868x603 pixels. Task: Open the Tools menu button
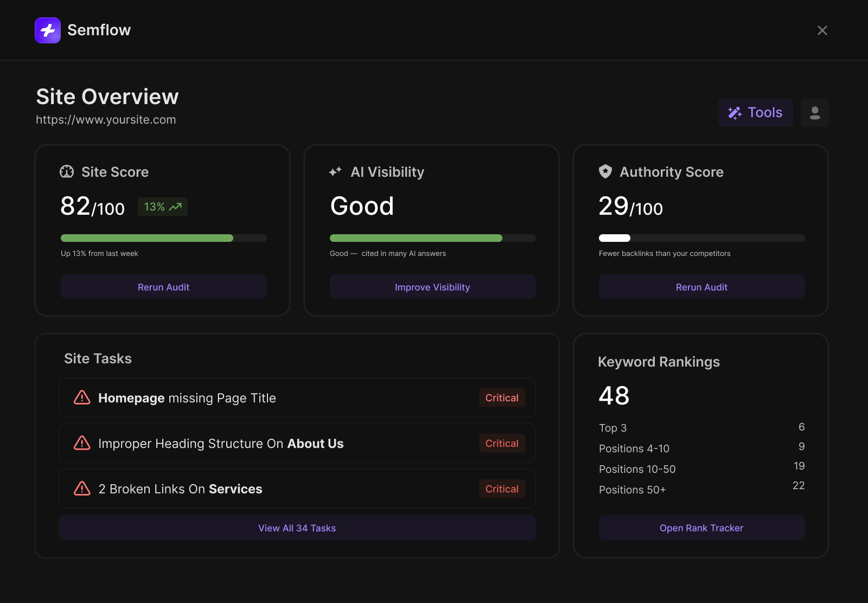(756, 113)
